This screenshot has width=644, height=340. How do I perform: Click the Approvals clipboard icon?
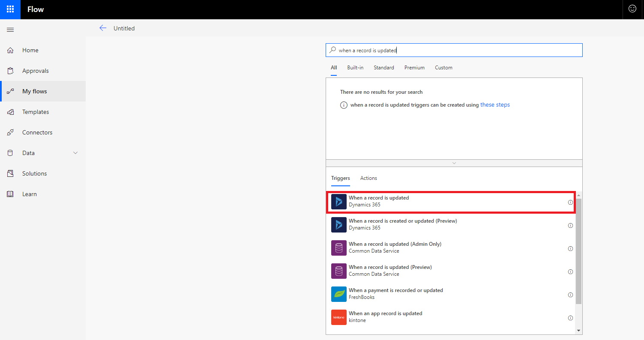coord(10,71)
